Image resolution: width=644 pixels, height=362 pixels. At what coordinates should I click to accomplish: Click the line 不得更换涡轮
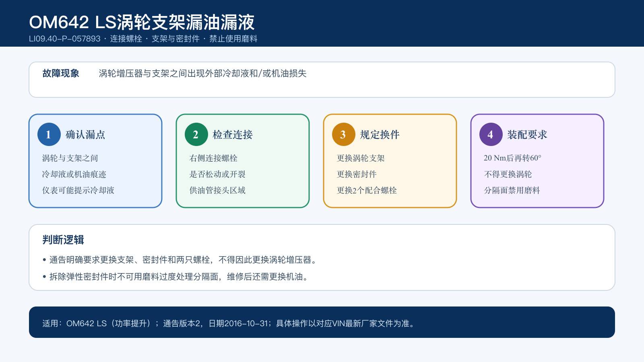coord(508,174)
